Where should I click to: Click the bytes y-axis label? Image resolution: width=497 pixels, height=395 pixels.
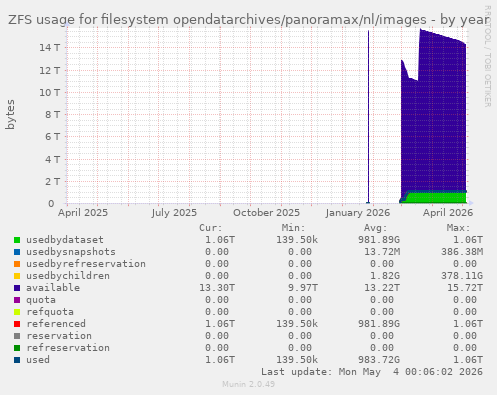click(10, 114)
